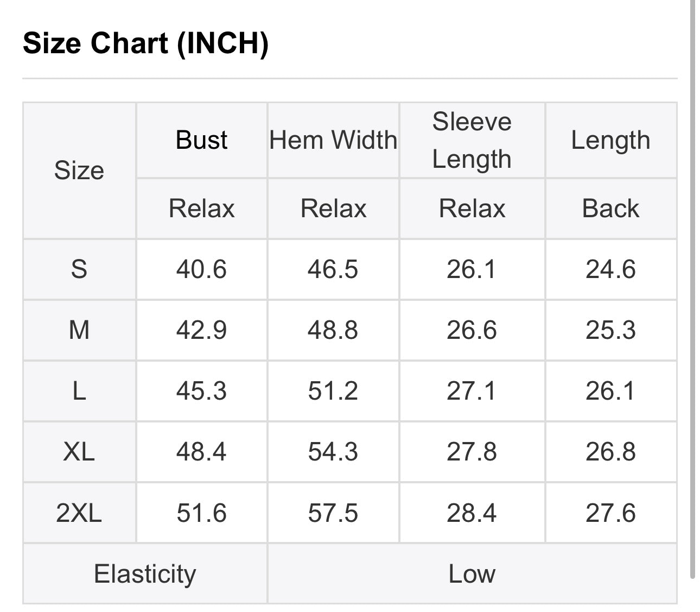
Task: Click the size S row label
Action: click(x=79, y=269)
